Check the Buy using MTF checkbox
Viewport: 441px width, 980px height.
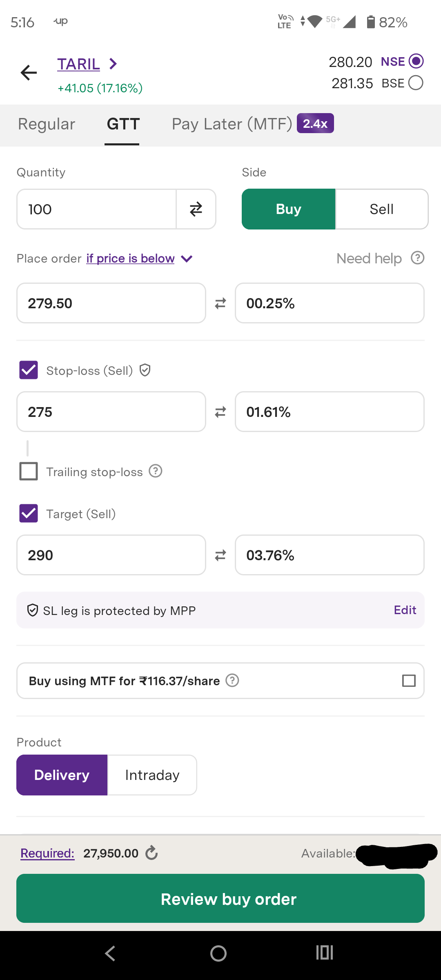tap(409, 681)
